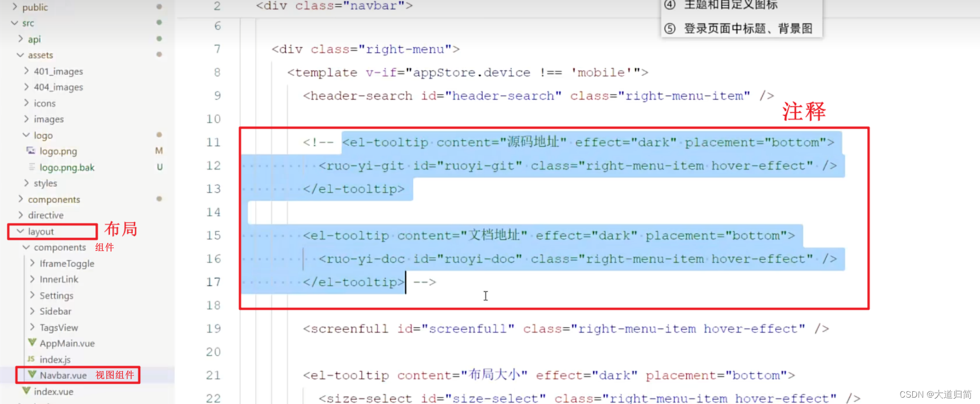Expand the InnerLink folder chevron
980x404 pixels.
(x=32, y=279)
